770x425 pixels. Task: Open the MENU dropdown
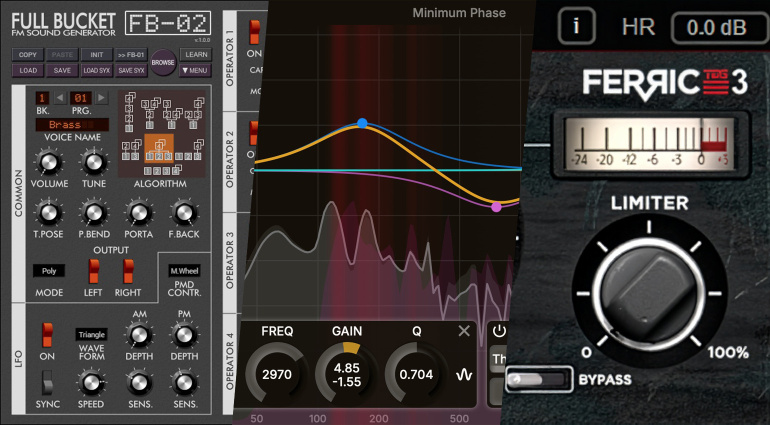pyautogui.click(x=196, y=70)
